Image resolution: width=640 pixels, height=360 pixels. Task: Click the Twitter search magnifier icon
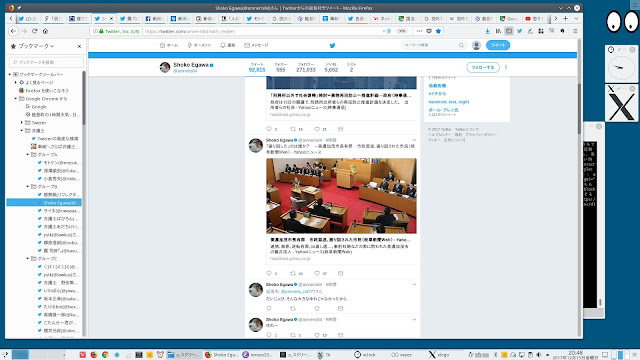click(461, 45)
